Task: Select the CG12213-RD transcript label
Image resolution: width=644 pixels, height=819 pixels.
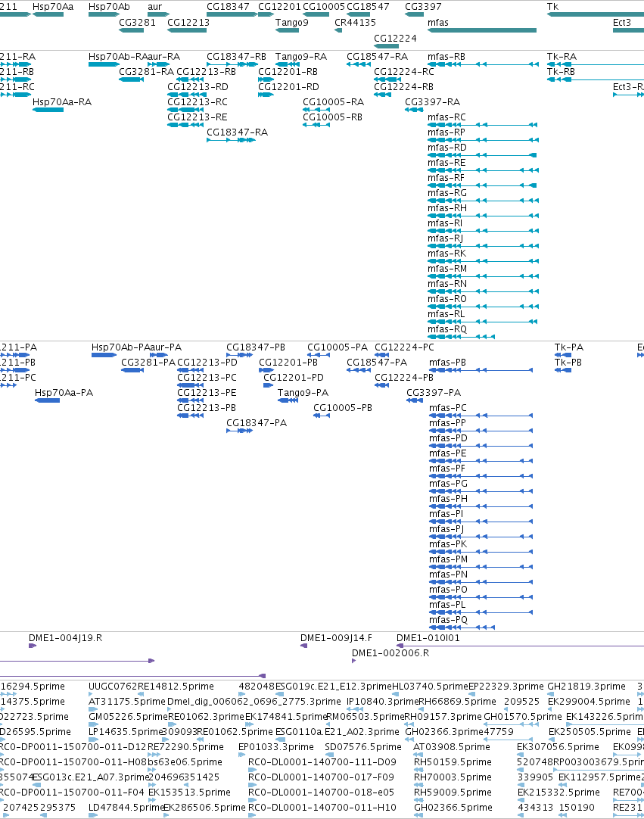Action: click(198, 87)
